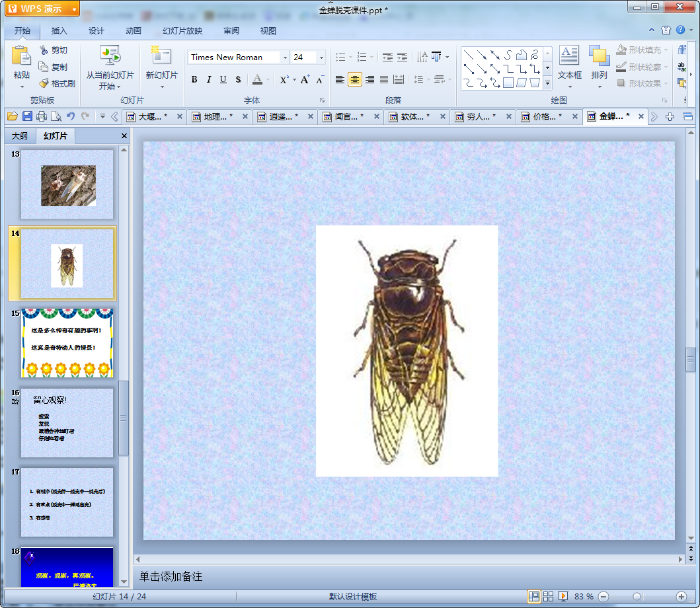This screenshot has width=700, height=608.
Task: Start slideshow from current slide icon
Action: [x=110, y=56]
